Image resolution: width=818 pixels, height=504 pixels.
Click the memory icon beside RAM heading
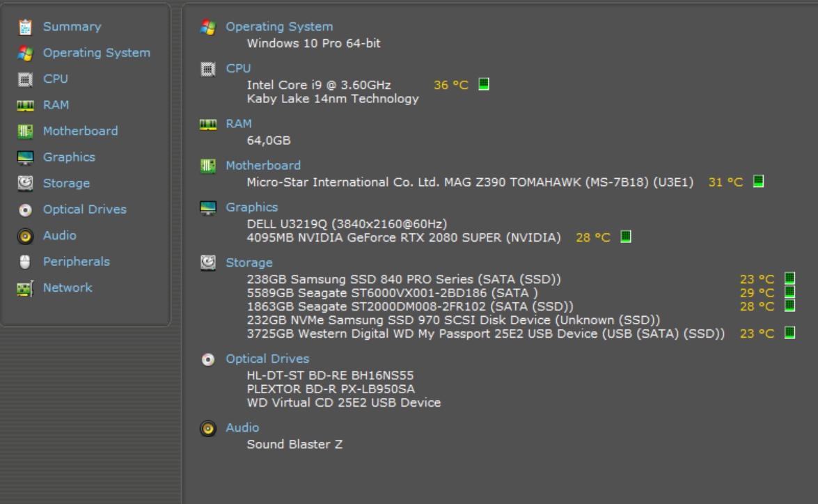(x=208, y=124)
